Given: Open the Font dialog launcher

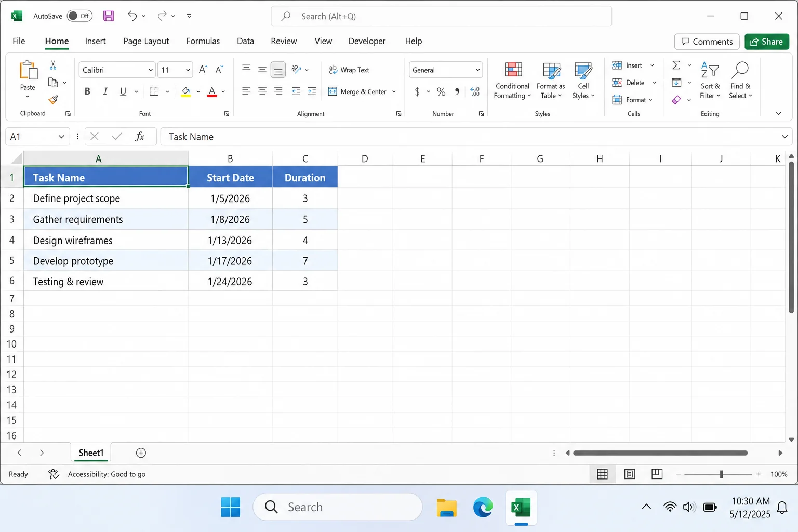Looking at the screenshot, I should point(227,114).
